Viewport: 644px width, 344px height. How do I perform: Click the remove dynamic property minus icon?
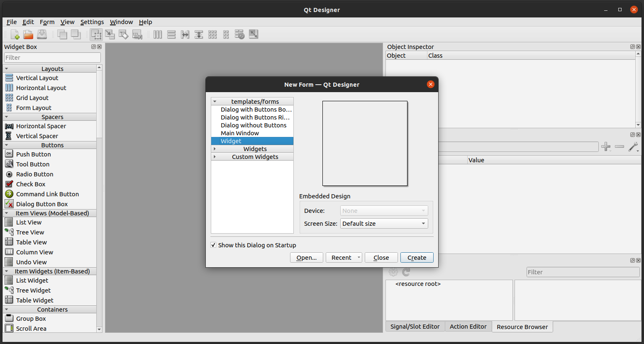click(x=620, y=146)
